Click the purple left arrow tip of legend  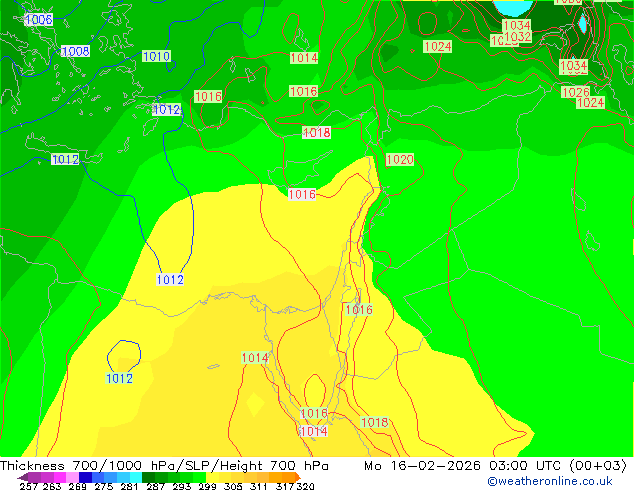[x=23, y=477]
